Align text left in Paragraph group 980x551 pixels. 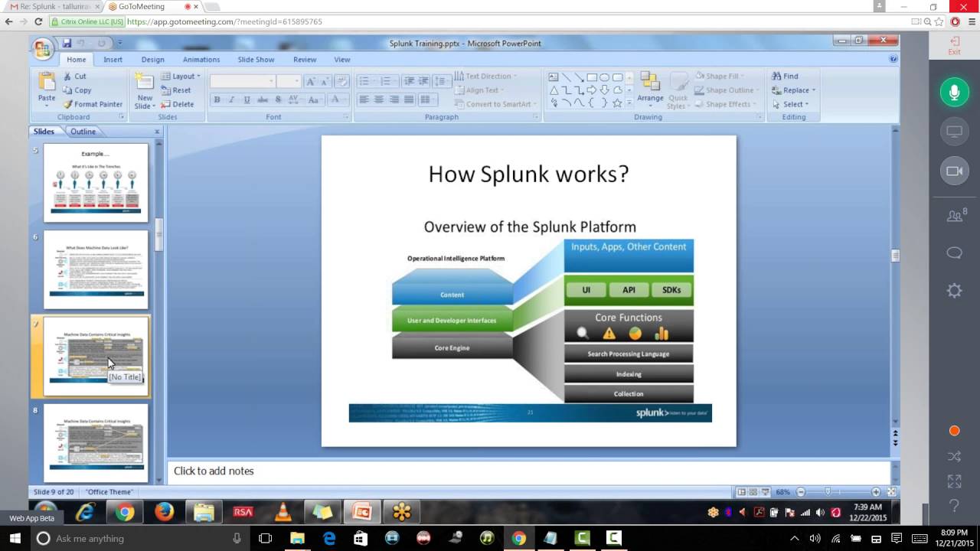pyautogui.click(x=364, y=99)
